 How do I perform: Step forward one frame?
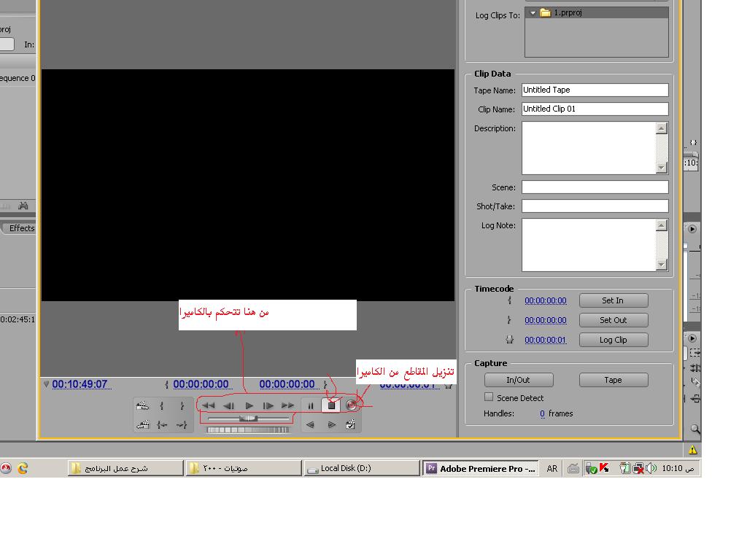(268, 405)
